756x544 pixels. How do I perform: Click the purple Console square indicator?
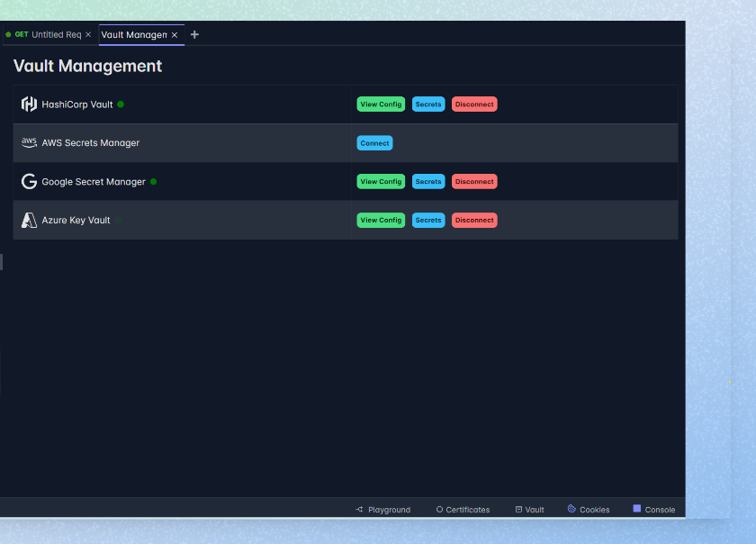635,509
